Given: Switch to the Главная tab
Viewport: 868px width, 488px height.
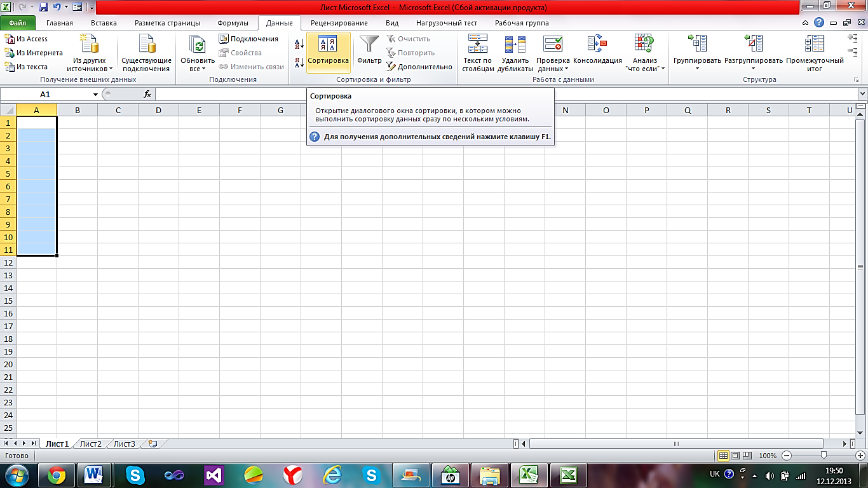Looking at the screenshot, I should click(60, 23).
